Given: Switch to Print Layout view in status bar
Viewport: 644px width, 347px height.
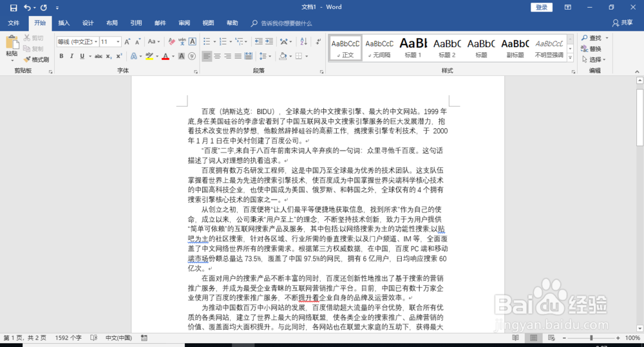Looking at the screenshot, I should point(533,338).
